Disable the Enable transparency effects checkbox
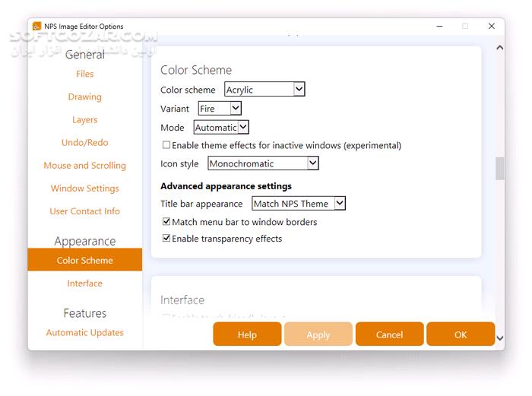This screenshot has height=396, width=532. (166, 239)
